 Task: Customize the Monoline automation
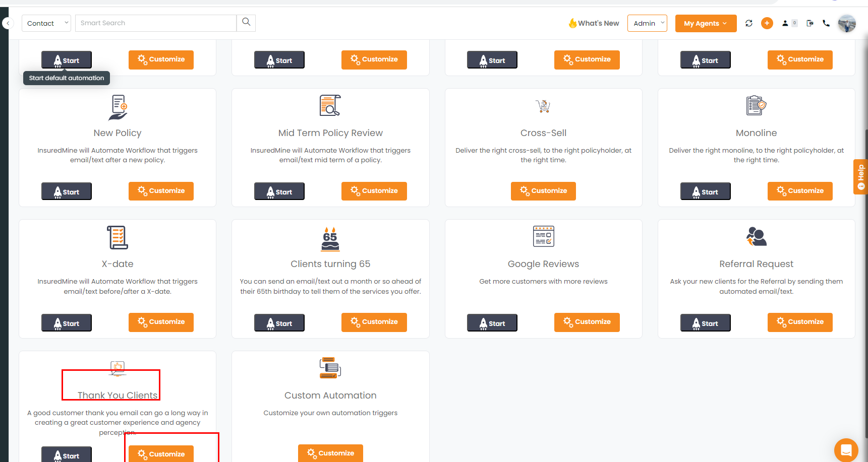click(x=800, y=191)
